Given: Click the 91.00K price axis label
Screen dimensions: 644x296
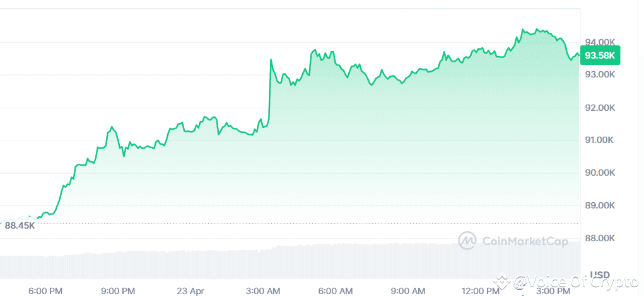Looking at the screenshot, I should point(600,140).
